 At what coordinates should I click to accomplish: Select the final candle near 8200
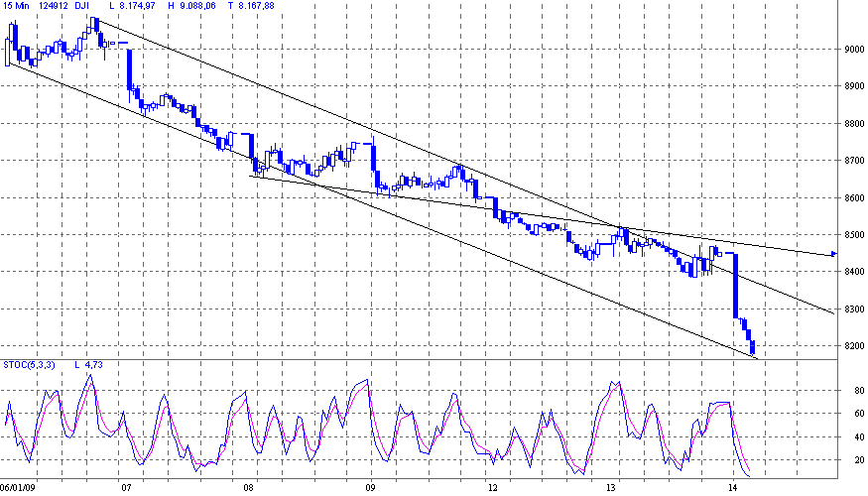pyautogui.click(x=752, y=347)
